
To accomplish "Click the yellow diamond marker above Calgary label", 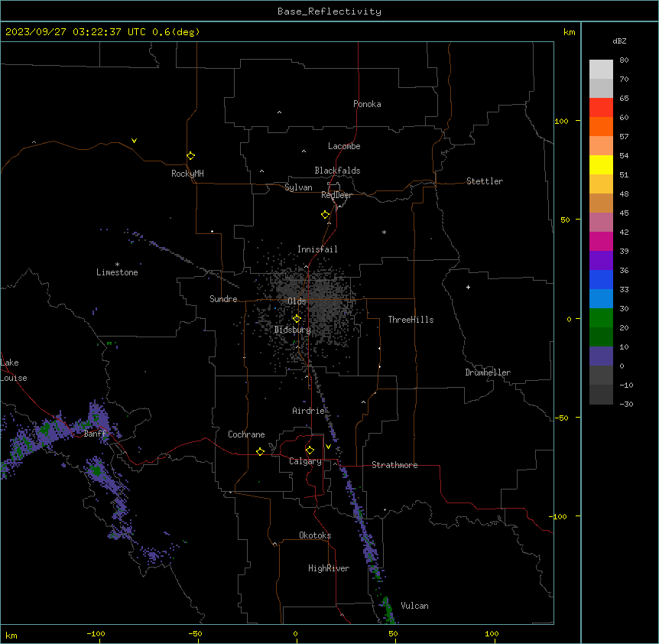I will 310,450.
